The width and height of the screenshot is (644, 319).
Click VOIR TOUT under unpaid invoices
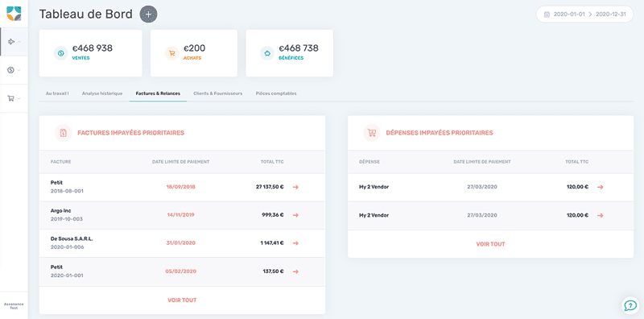click(182, 300)
